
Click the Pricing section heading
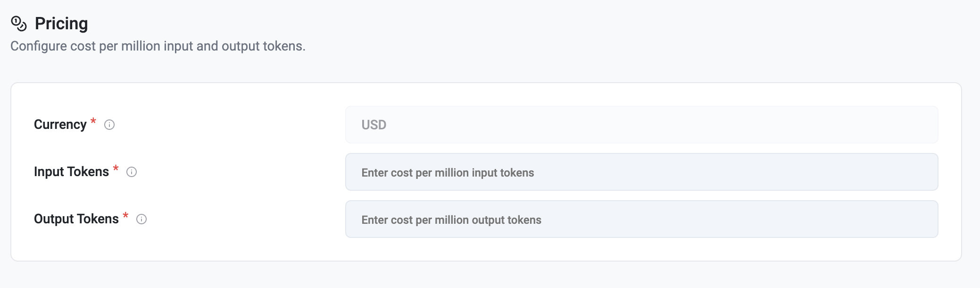(61, 24)
